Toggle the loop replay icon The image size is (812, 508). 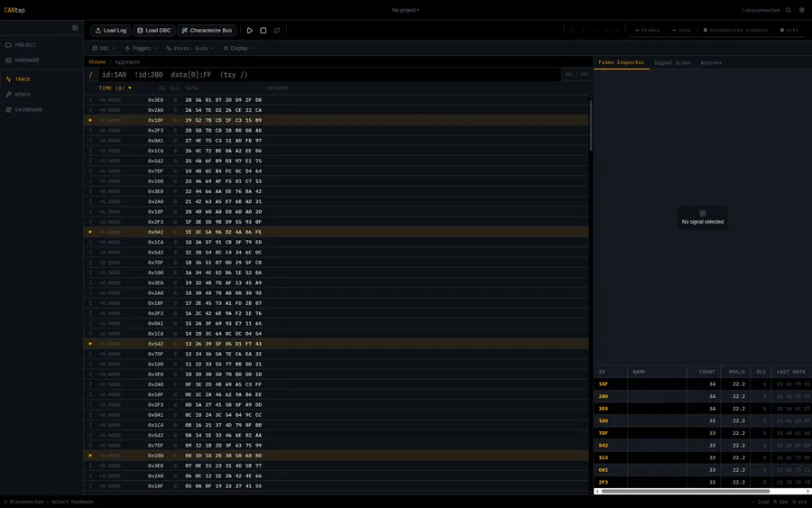click(x=277, y=31)
